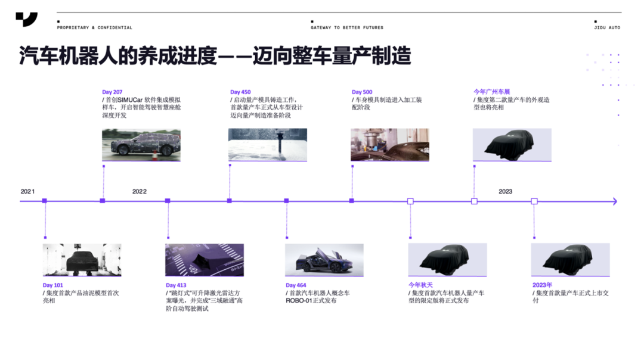
Task: Click the 首创SIMUCar 软件集成模拟样车 description
Action: click(x=141, y=107)
